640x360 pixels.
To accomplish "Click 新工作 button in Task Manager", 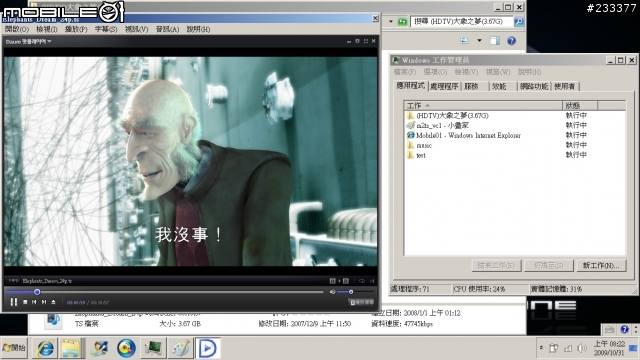I will click(601, 266).
